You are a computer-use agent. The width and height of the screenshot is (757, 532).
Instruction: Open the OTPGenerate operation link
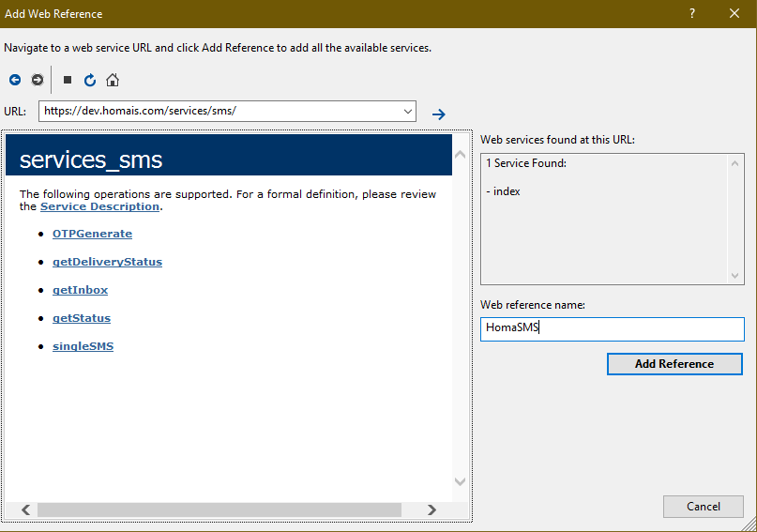[x=92, y=234]
